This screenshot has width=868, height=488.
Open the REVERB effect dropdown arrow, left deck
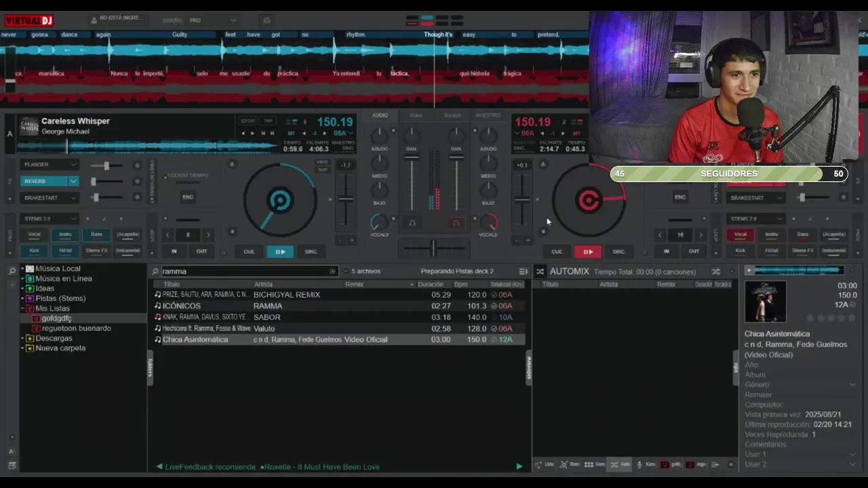73,181
